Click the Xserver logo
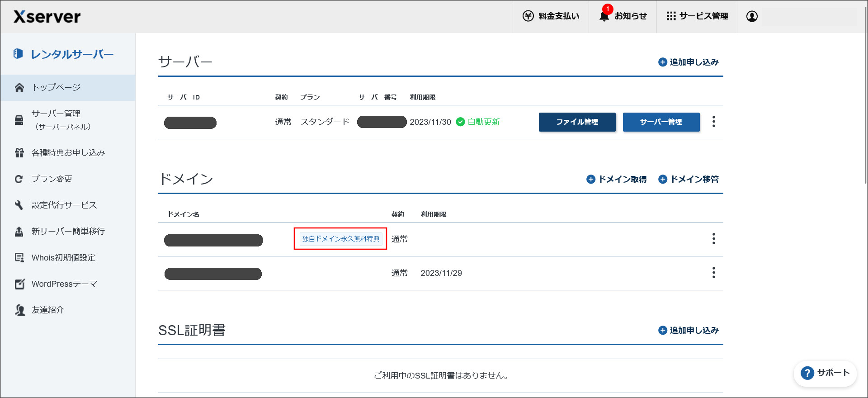This screenshot has height=398, width=868. pos(47,17)
